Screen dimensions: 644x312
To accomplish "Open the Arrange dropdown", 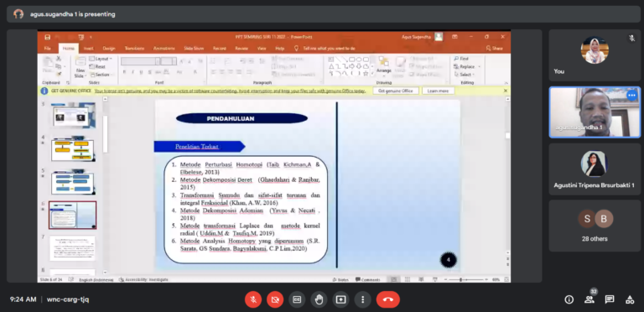I will (x=384, y=66).
